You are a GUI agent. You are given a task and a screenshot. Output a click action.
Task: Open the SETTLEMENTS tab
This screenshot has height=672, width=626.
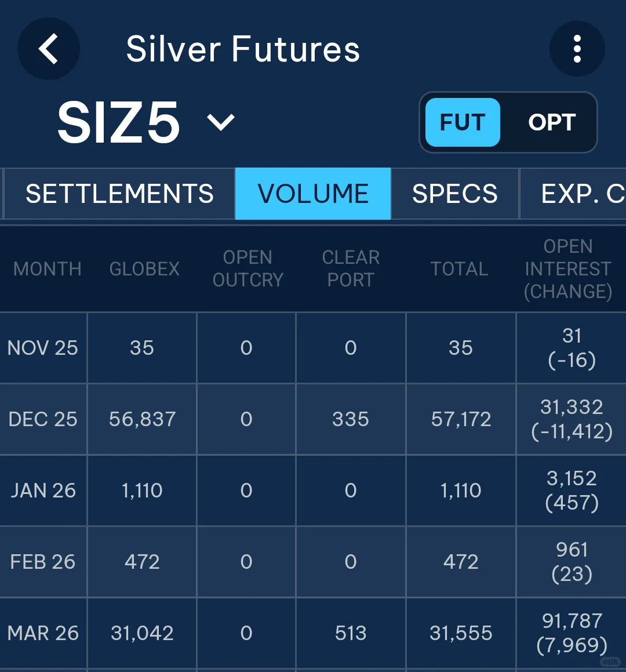(x=119, y=194)
